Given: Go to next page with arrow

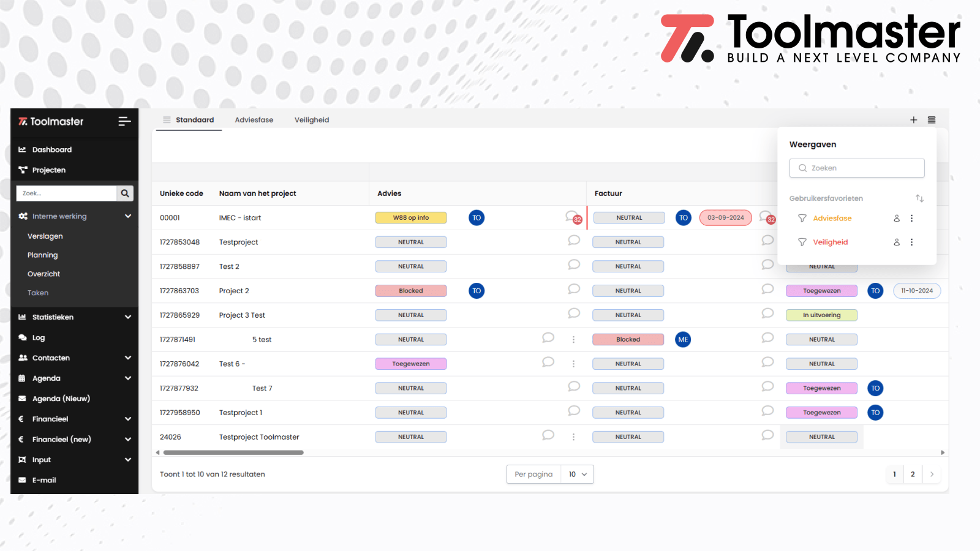Looking at the screenshot, I should pos(932,474).
